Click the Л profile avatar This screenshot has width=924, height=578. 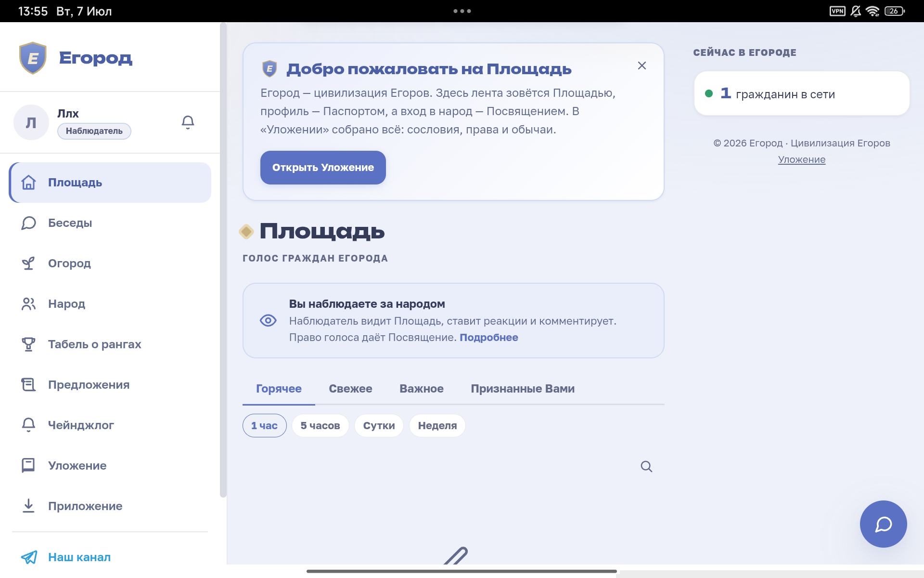point(31,122)
